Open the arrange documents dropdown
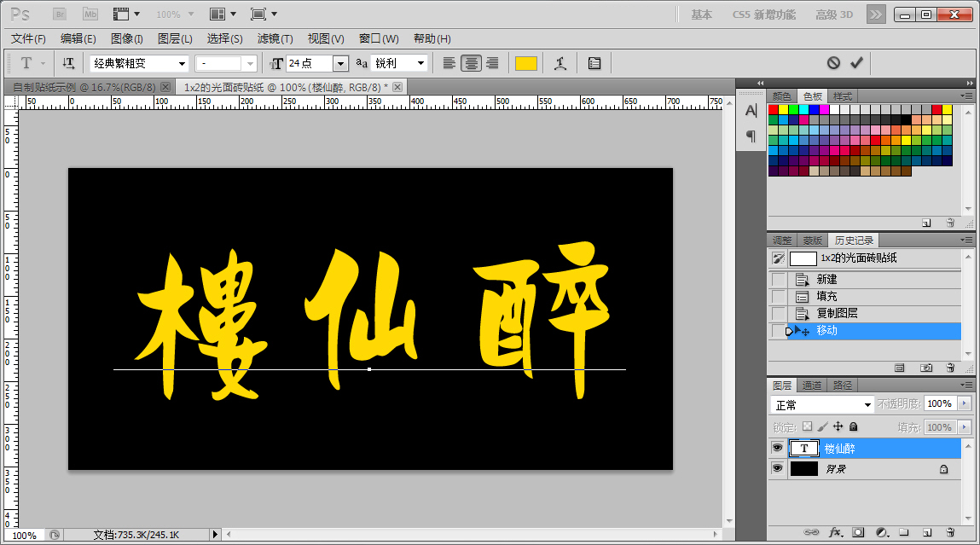Screen dimensions: 980x545 [223, 14]
